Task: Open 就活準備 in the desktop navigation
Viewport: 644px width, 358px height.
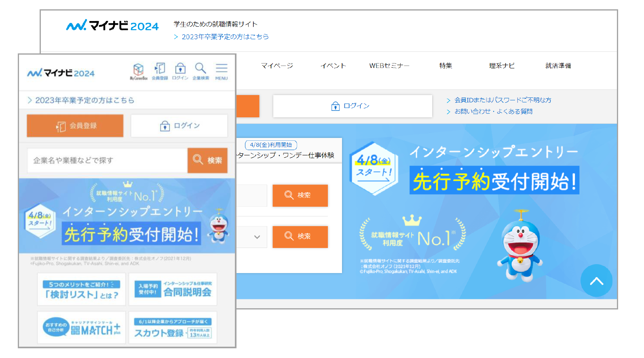Action: tap(558, 66)
